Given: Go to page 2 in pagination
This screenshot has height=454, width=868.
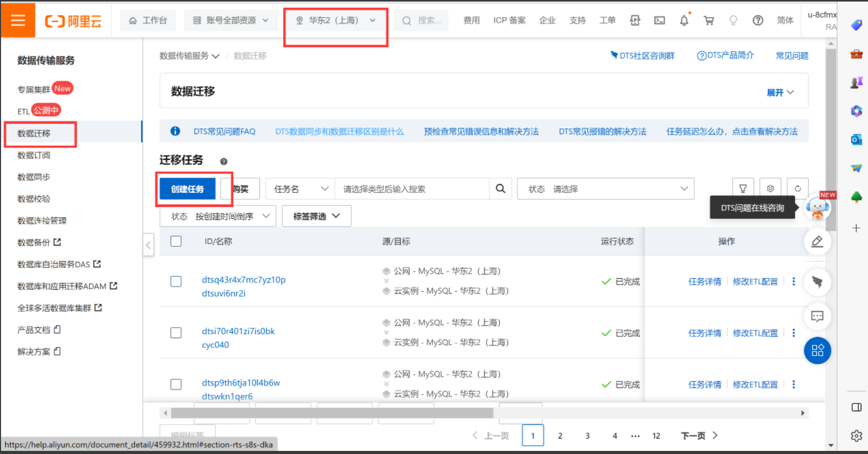Looking at the screenshot, I should 560,435.
